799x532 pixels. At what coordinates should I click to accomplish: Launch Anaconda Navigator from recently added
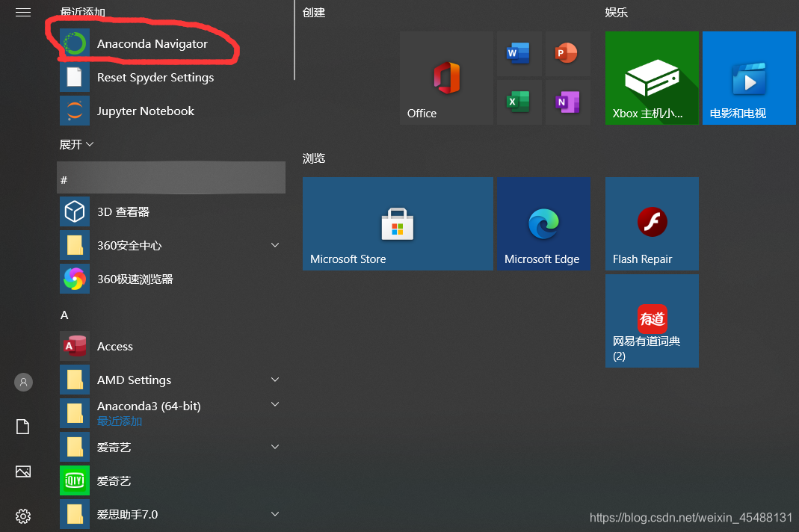(x=172, y=44)
